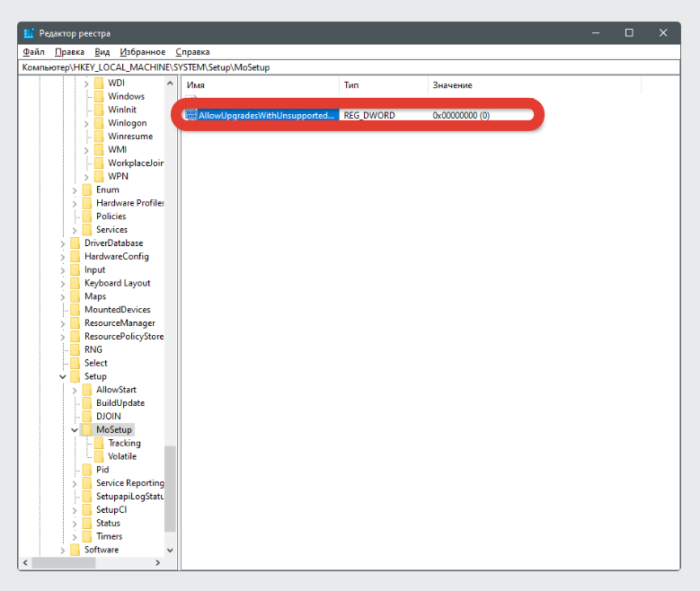This screenshot has height=591, width=700.
Task: Click the Select folder icon
Action: (75, 364)
